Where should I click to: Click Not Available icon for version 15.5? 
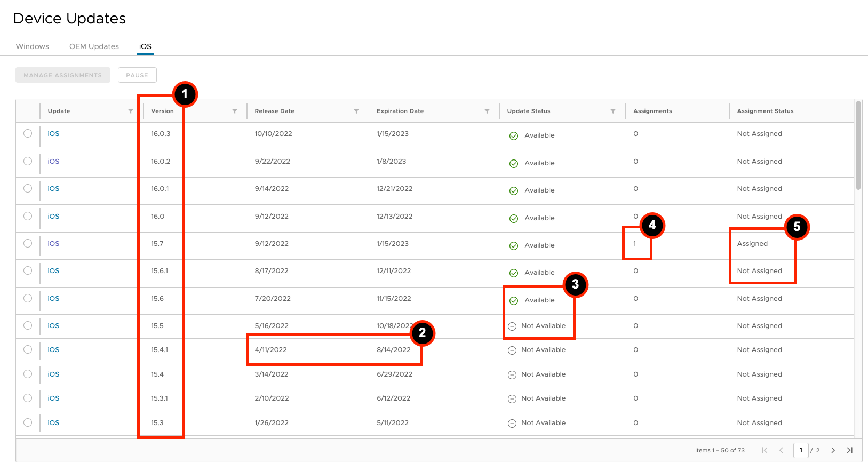click(512, 326)
